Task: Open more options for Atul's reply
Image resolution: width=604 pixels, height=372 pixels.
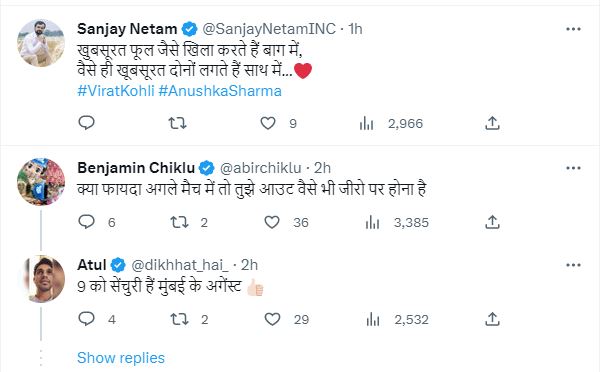Action: point(574,265)
